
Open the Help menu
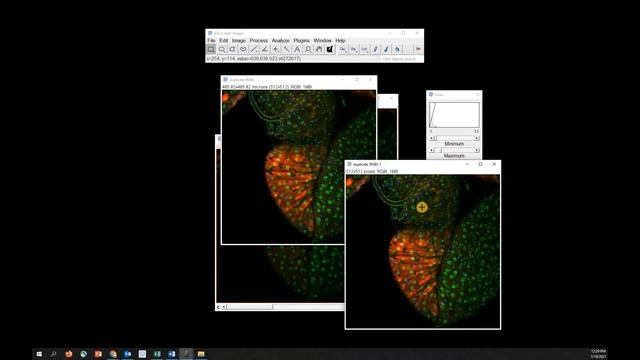(340, 40)
